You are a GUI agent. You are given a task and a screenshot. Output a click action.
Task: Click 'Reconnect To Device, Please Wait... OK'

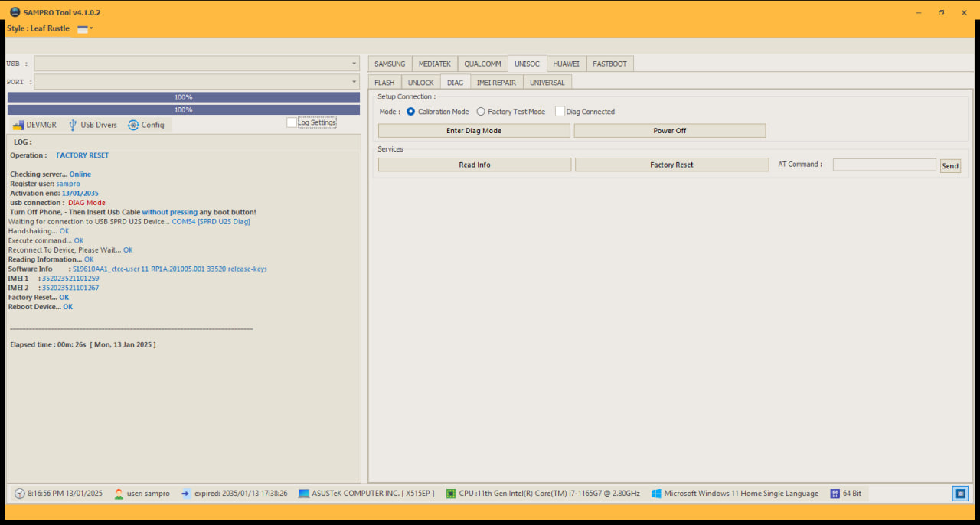point(70,250)
